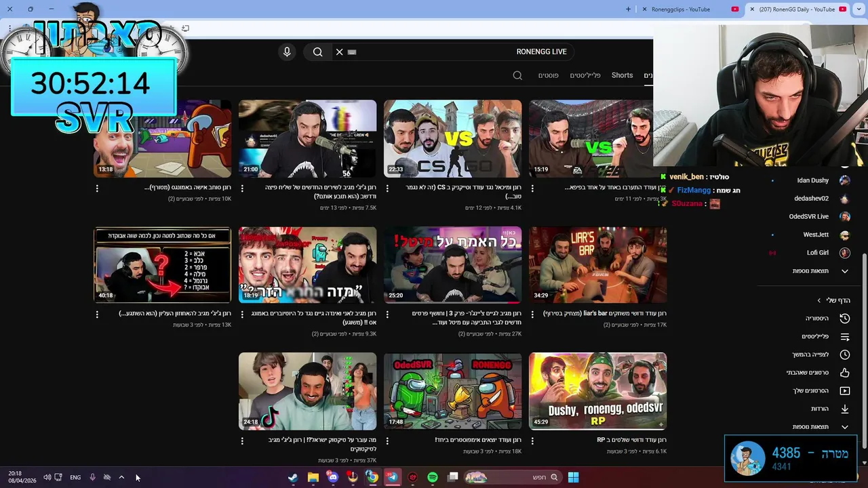Screen dimensions: 868x488
Task: Play the 34:29 Liar's Bar video
Action: point(597,265)
